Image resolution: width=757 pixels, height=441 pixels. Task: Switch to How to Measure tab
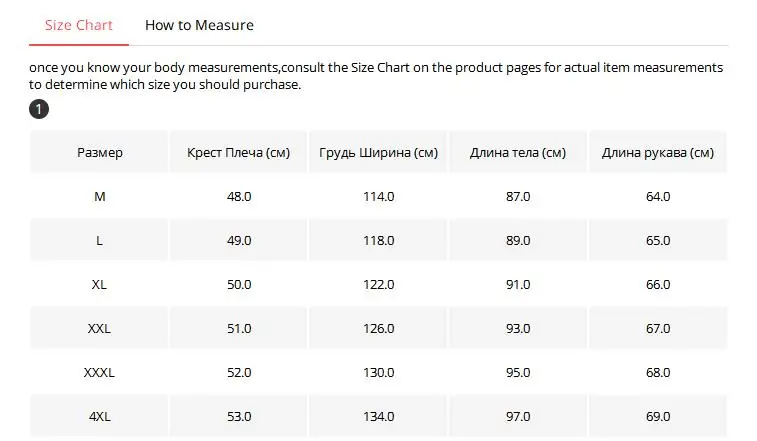(x=199, y=25)
